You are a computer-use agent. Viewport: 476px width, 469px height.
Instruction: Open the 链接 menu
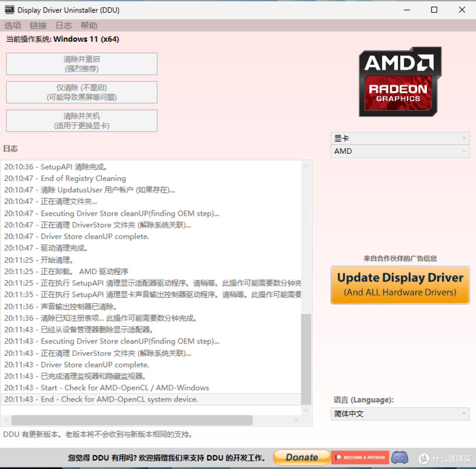pyautogui.click(x=38, y=25)
